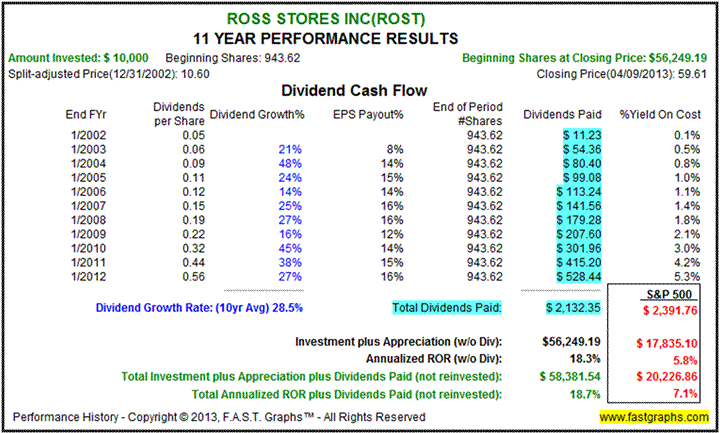720x433 pixels.
Task: Select the heading 11 YEAR PERFORMANCE RESULTS
Action: (x=326, y=38)
